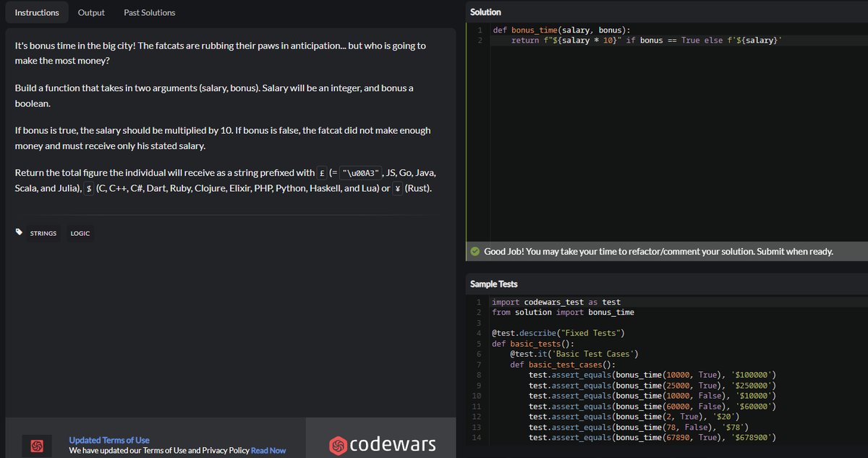This screenshot has height=458, width=868.
Task: Click the Sample Tests panel heading
Action: (x=493, y=284)
